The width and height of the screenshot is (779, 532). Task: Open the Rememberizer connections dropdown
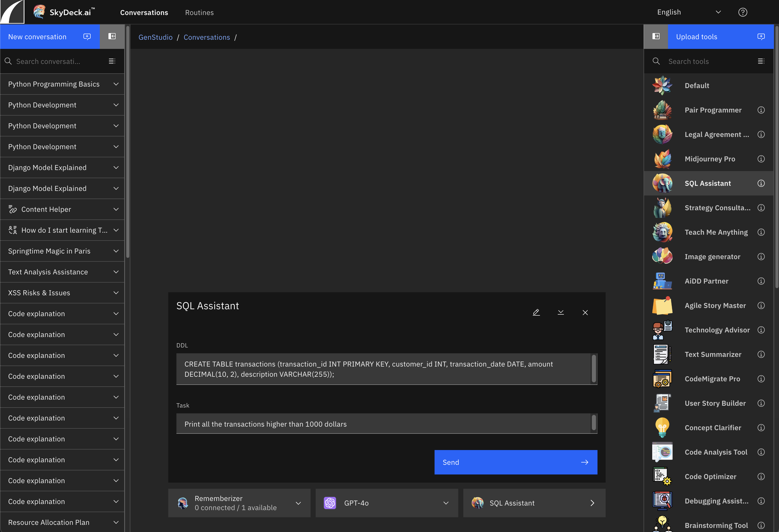[x=298, y=503]
